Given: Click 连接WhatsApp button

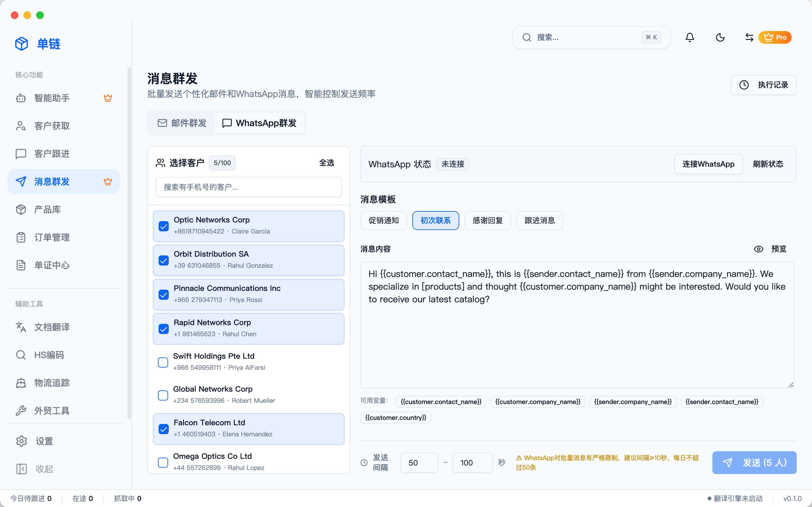Looking at the screenshot, I should point(708,164).
